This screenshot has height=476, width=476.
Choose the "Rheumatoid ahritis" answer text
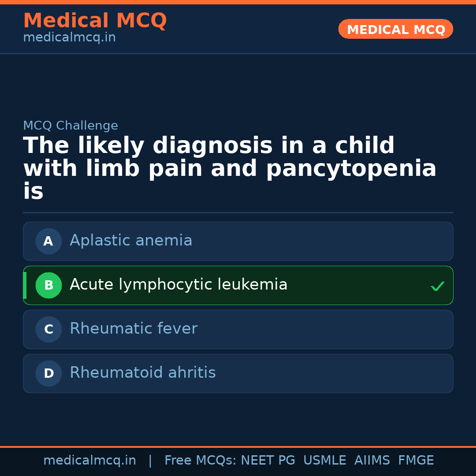(x=143, y=373)
